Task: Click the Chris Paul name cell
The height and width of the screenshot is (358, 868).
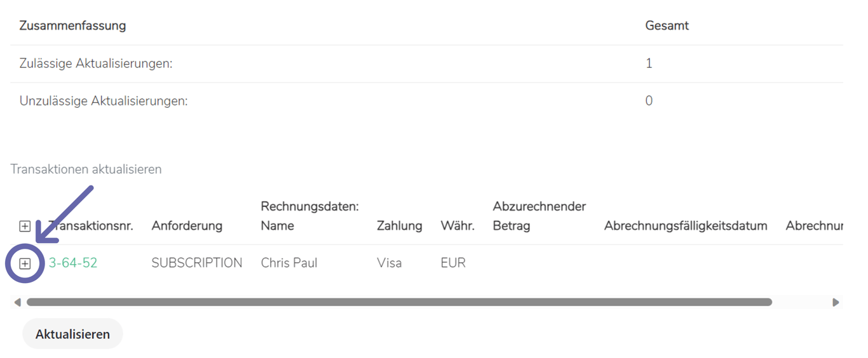Action: [x=289, y=263]
